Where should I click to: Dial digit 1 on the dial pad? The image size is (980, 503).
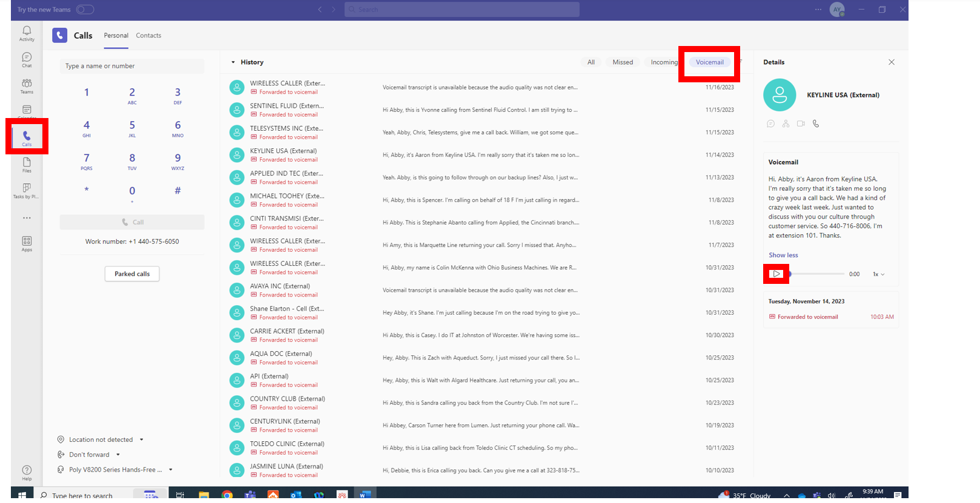(x=87, y=93)
